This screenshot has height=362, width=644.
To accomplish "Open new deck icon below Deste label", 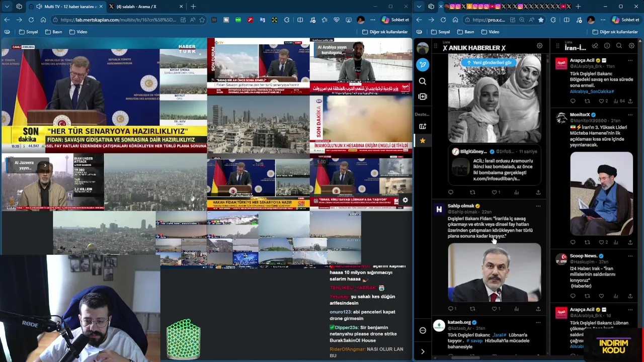I will (423, 126).
